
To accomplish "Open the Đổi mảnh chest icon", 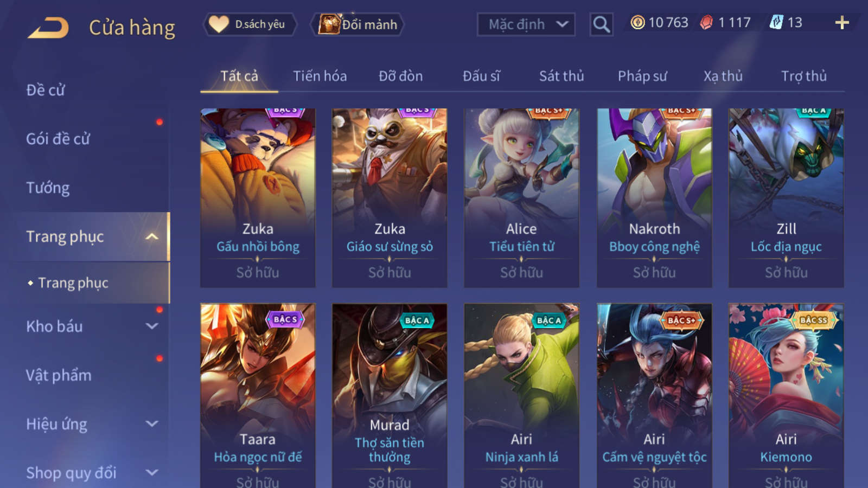I will (329, 24).
